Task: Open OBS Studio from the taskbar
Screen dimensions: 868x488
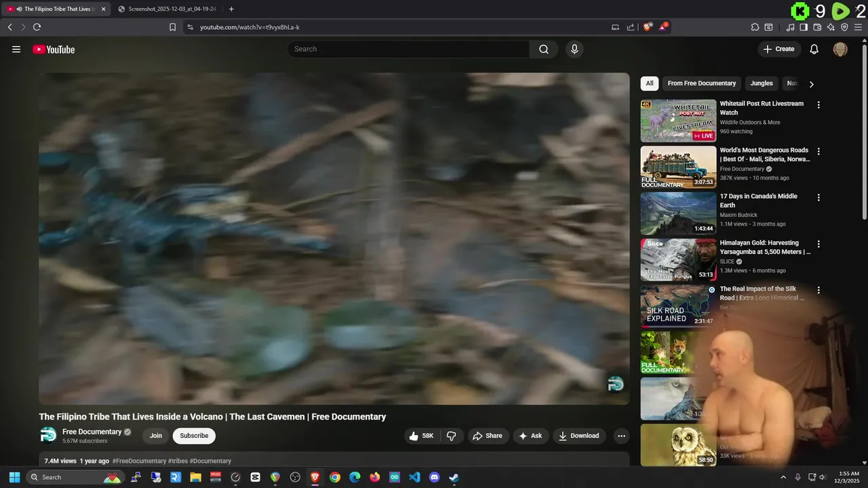Action: point(295,477)
